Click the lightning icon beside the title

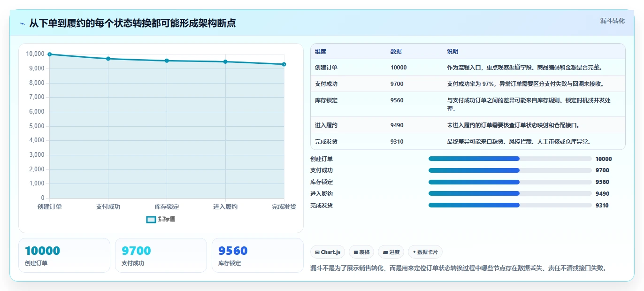[22, 23]
